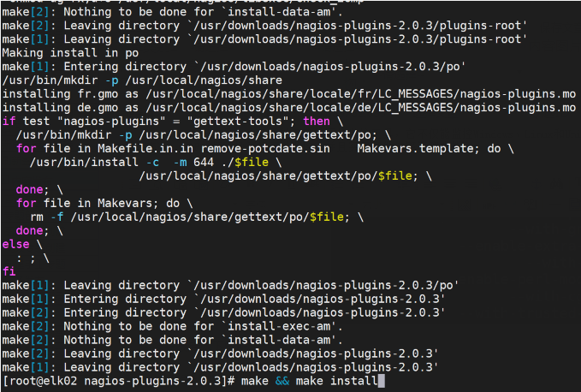Select the '/usr/bin/mkdir -p /usr/local/nagios/share' line
Image resolution: width=581 pixels, height=392 pixels.
142,80
